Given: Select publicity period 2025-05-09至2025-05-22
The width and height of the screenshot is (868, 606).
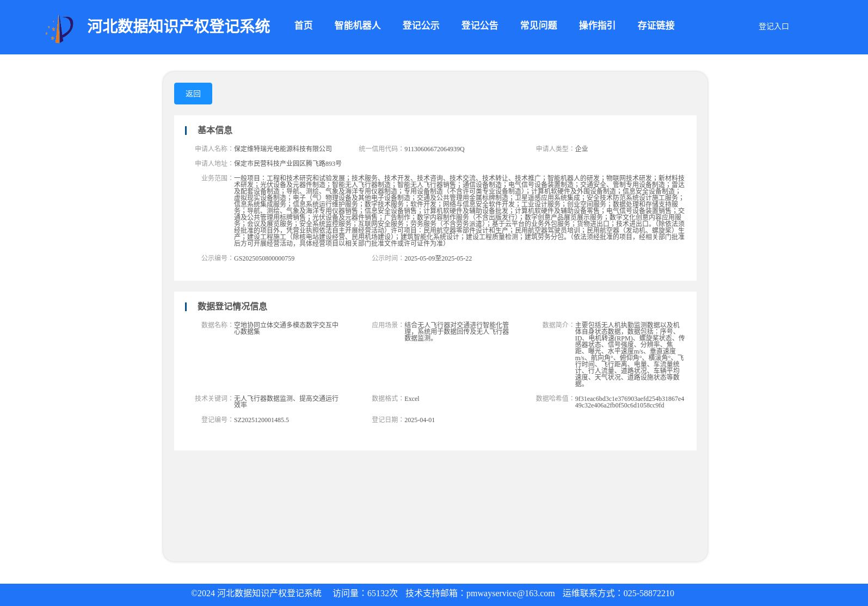Looking at the screenshot, I should pos(438,258).
